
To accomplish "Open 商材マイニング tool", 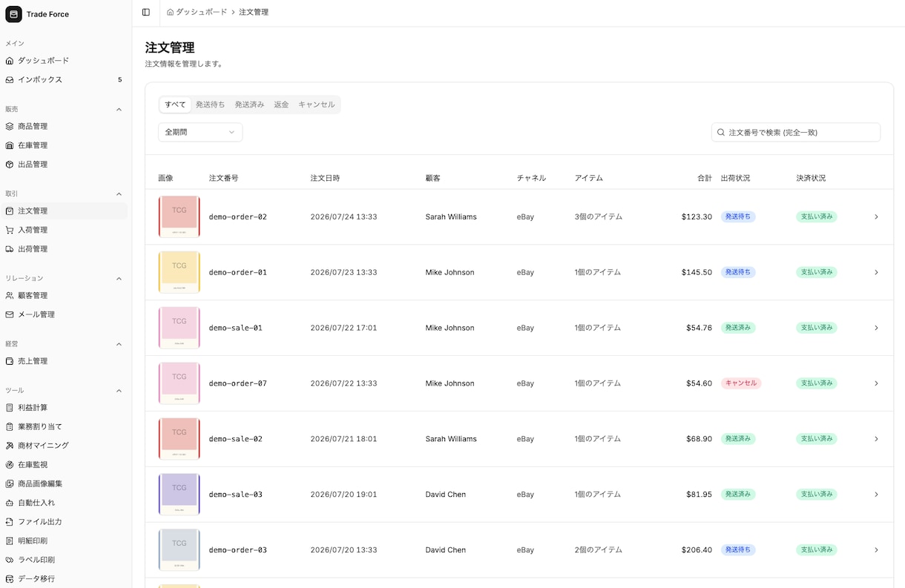I will point(65,446).
